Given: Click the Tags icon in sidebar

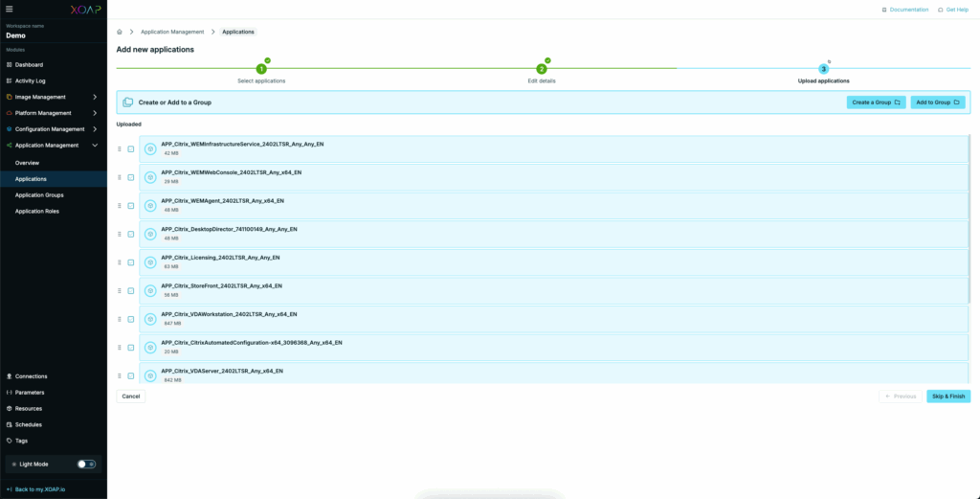Looking at the screenshot, I should (9, 441).
